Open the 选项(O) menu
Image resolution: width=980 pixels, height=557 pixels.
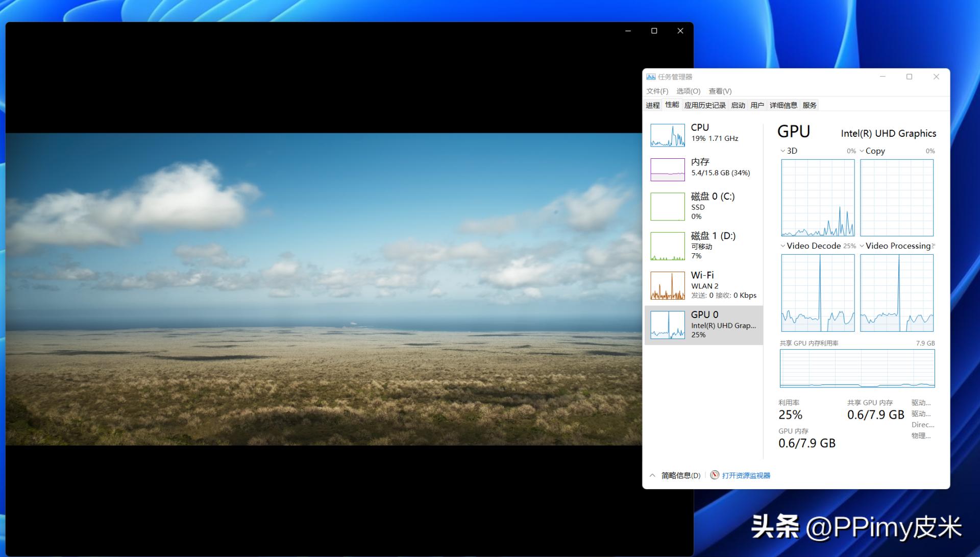tap(688, 91)
